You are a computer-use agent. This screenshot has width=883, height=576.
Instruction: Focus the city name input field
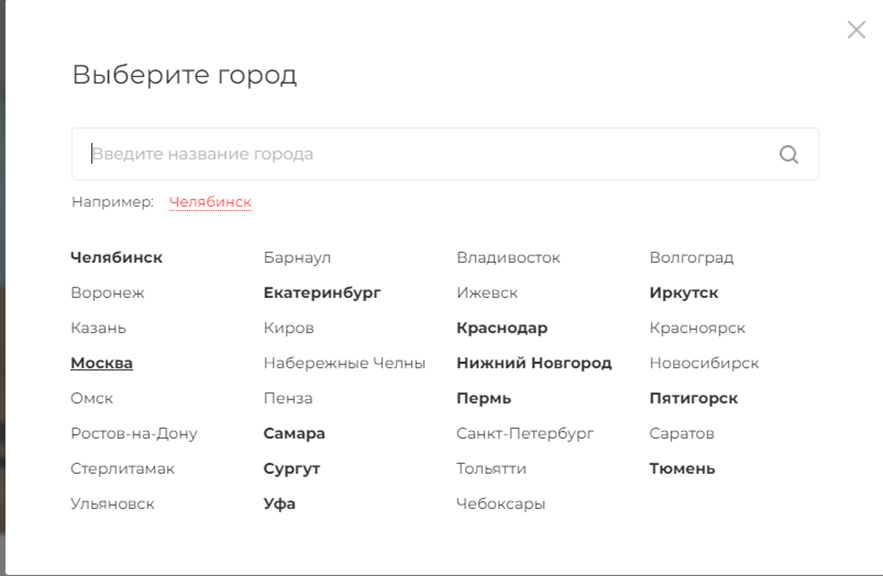[x=445, y=154]
